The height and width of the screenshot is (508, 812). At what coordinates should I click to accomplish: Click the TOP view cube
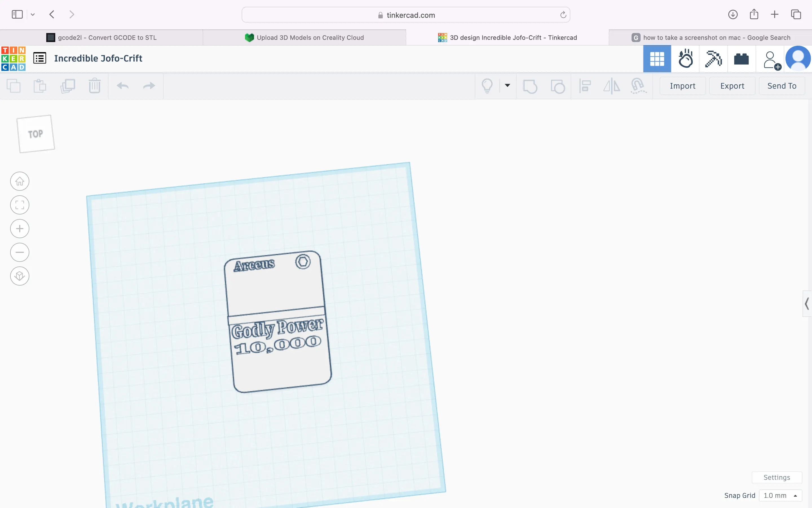click(x=36, y=134)
